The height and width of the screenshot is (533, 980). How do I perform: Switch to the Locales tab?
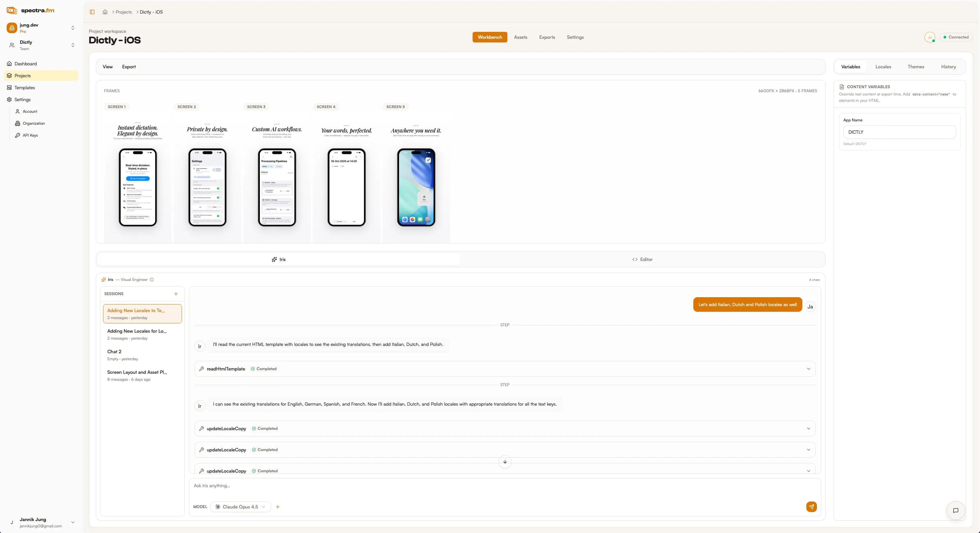click(x=883, y=67)
